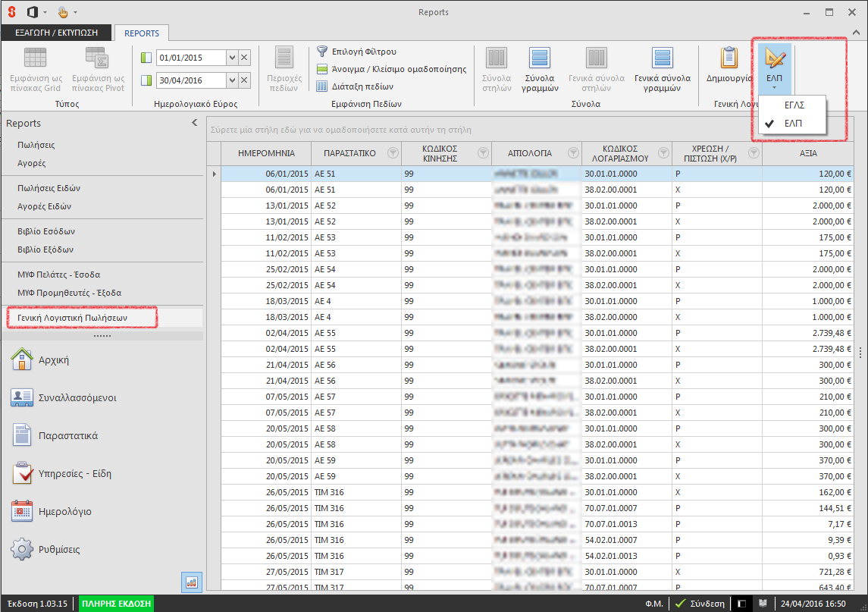Open the Βιβλίο Εξόδων report

[45, 250]
